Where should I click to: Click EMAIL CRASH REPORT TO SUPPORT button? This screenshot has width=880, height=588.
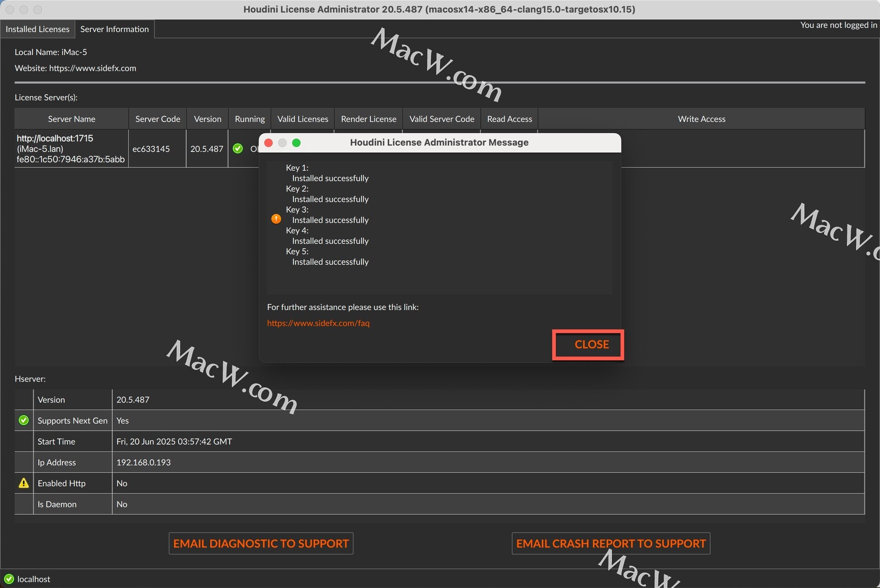[x=610, y=543]
